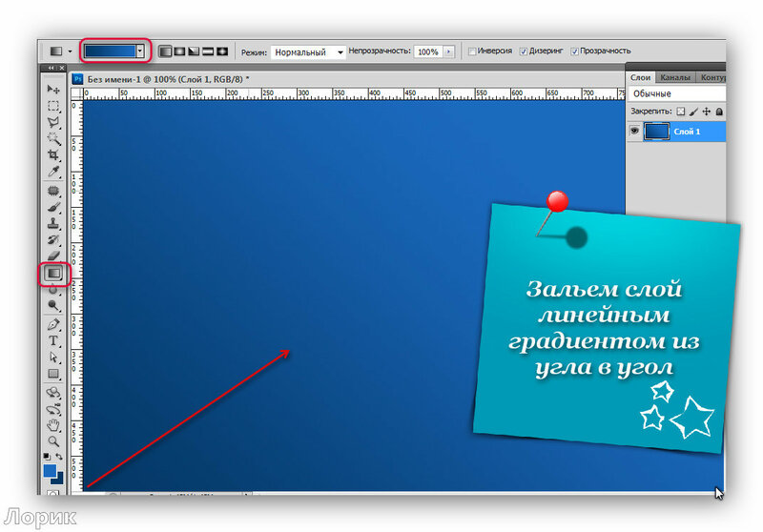Choose the Angle gradient style
Viewport: 763px width, 532px height.
[x=194, y=51]
